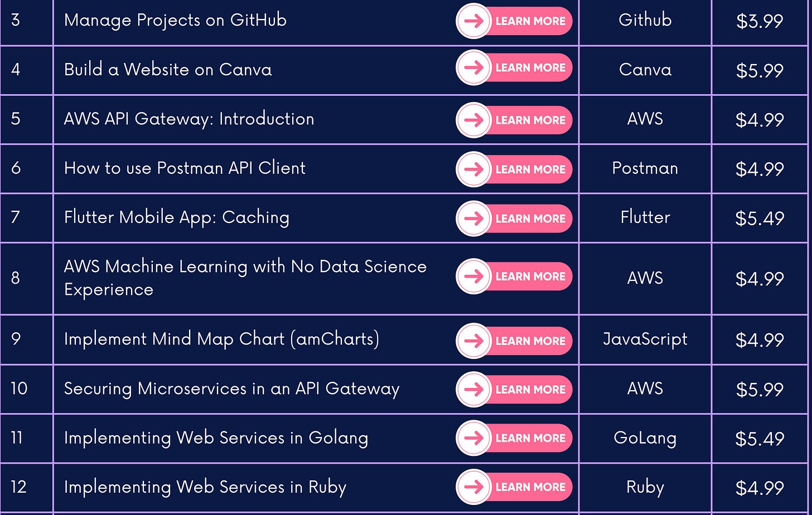Click the 'Postman' category cell
812x515 pixels.
click(x=645, y=168)
